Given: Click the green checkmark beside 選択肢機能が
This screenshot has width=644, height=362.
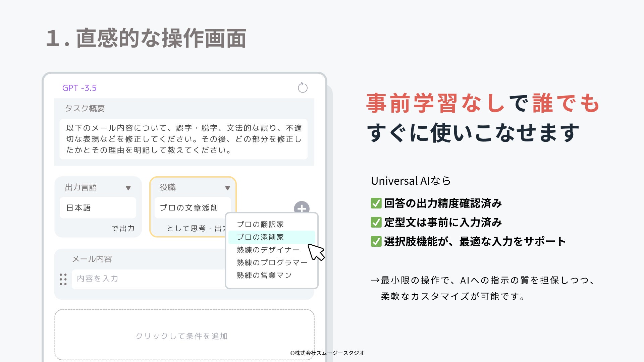Looking at the screenshot, I should [x=376, y=241].
